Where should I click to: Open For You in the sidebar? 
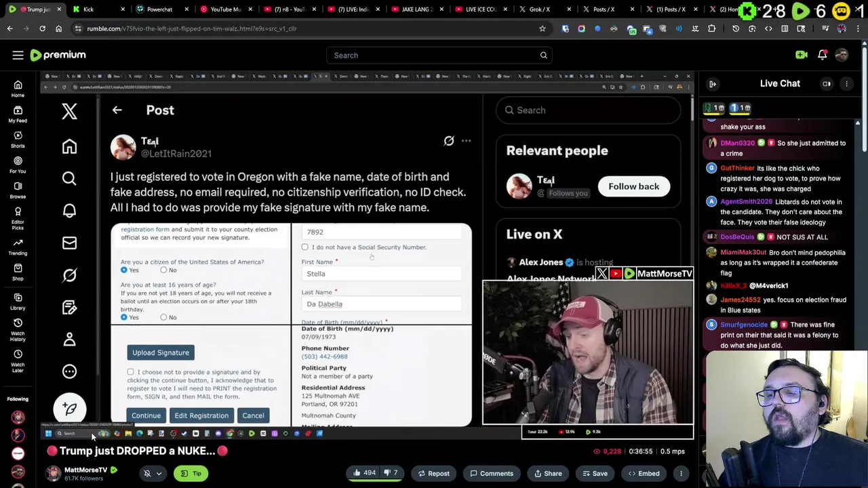pyautogui.click(x=18, y=165)
